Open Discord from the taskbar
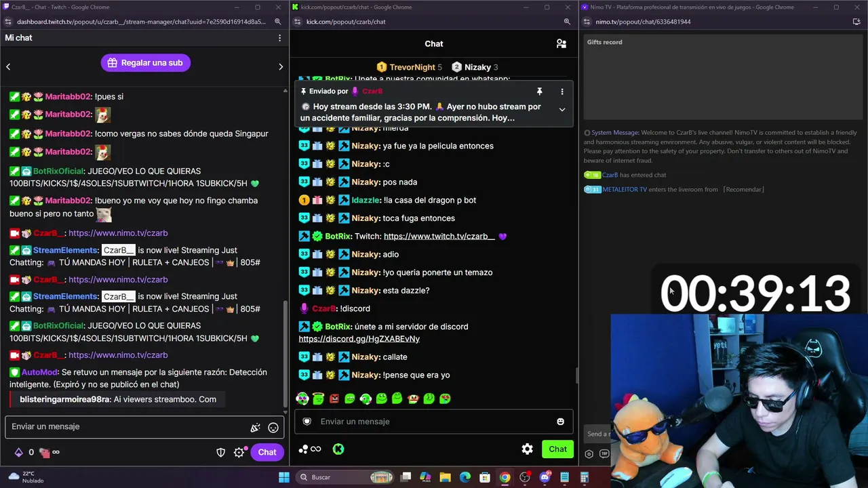 click(545, 477)
